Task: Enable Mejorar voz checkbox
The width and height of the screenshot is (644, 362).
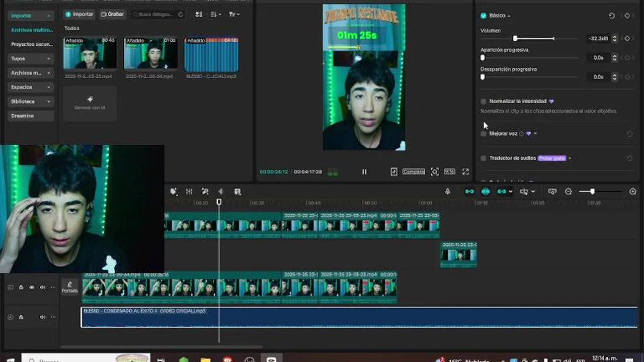Action: (484, 134)
